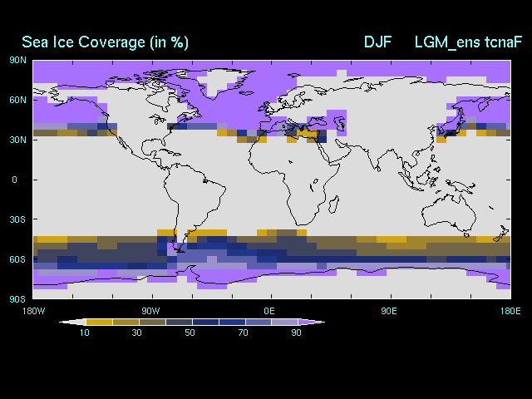Viewport: 532px width, 399px height.
Task: Click the 90E longitude label
Action: click(389, 311)
